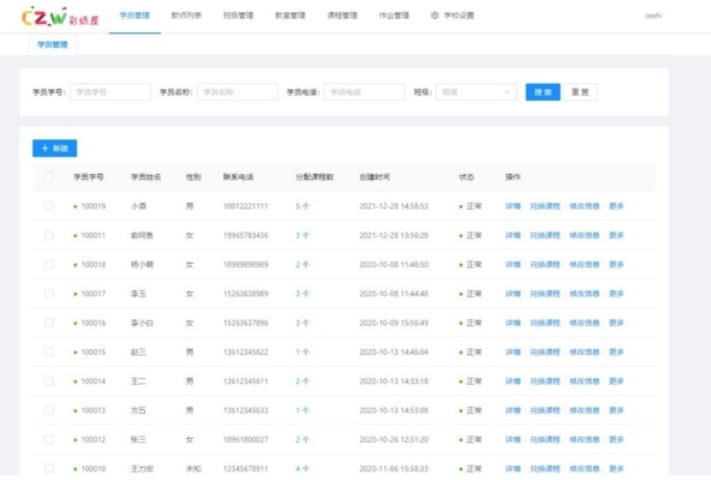Click the "4 个" course count for 100010
Image resolution: width=711 pixels, height=480 pixels.
pyautogui.click(x=302, y=469)
